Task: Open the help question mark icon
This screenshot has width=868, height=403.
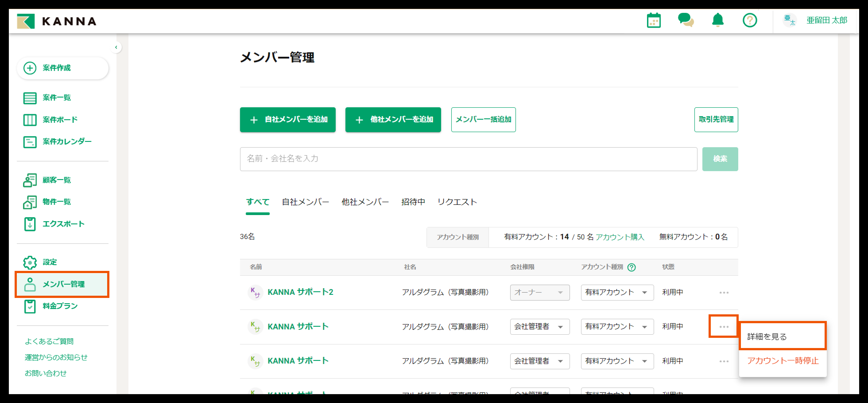Action: coord(749,21)
